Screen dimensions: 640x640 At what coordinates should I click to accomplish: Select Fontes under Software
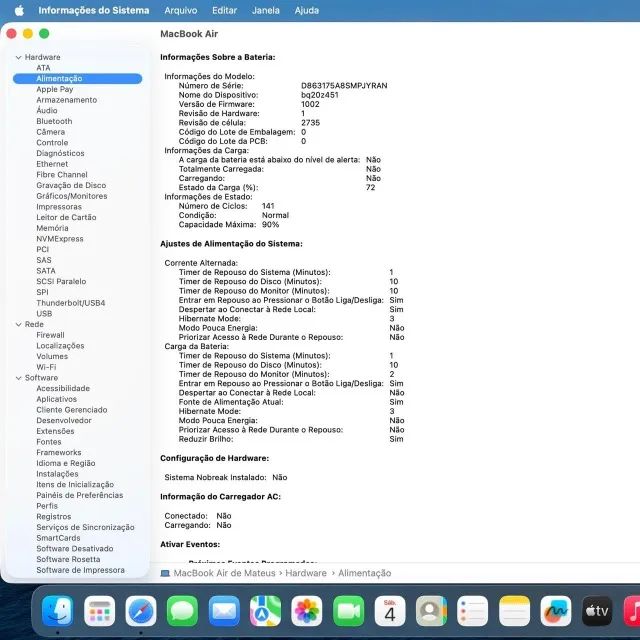[49, 442]
